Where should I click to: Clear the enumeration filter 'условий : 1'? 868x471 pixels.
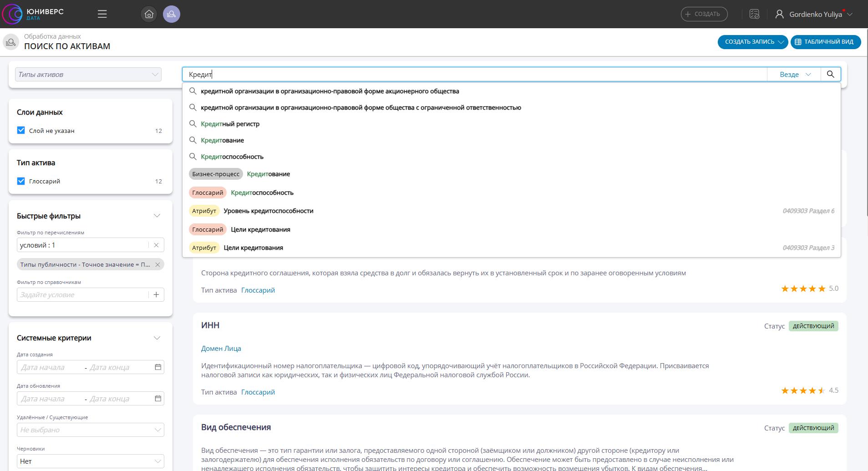click(x=156, y=245)
